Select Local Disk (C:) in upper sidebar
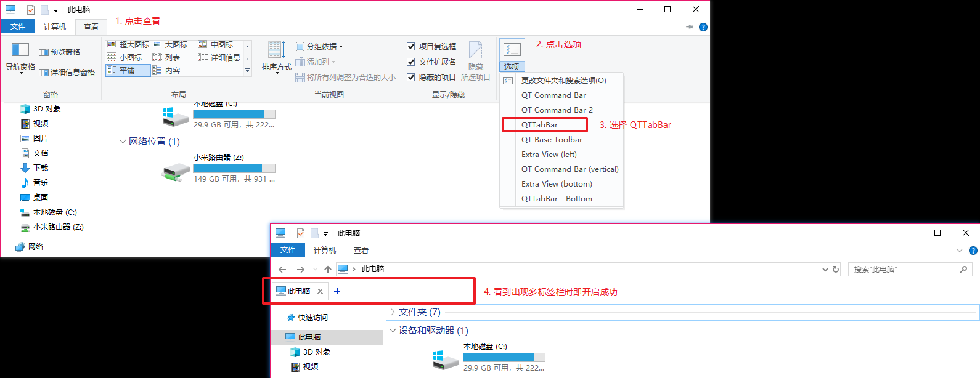 click(49, 212)
